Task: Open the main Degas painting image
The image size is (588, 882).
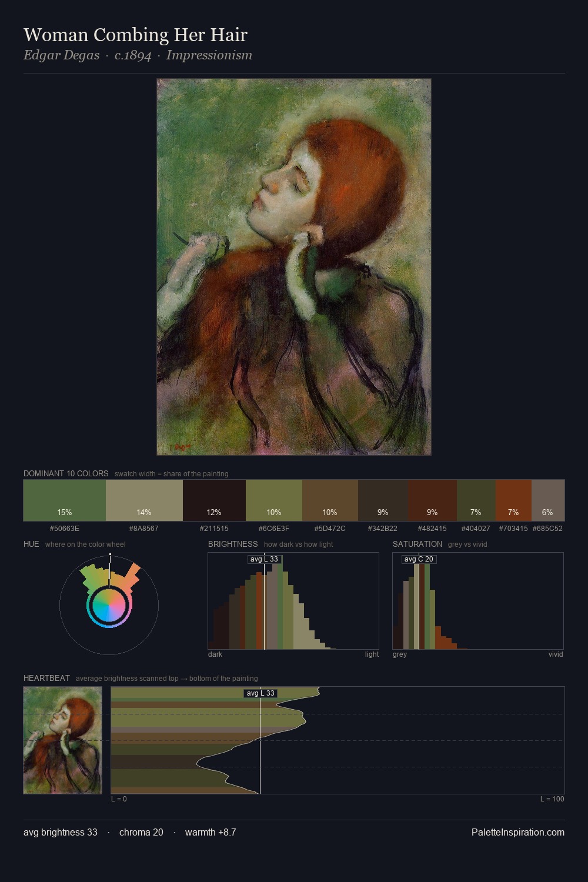Action: (x=294, y=267)
